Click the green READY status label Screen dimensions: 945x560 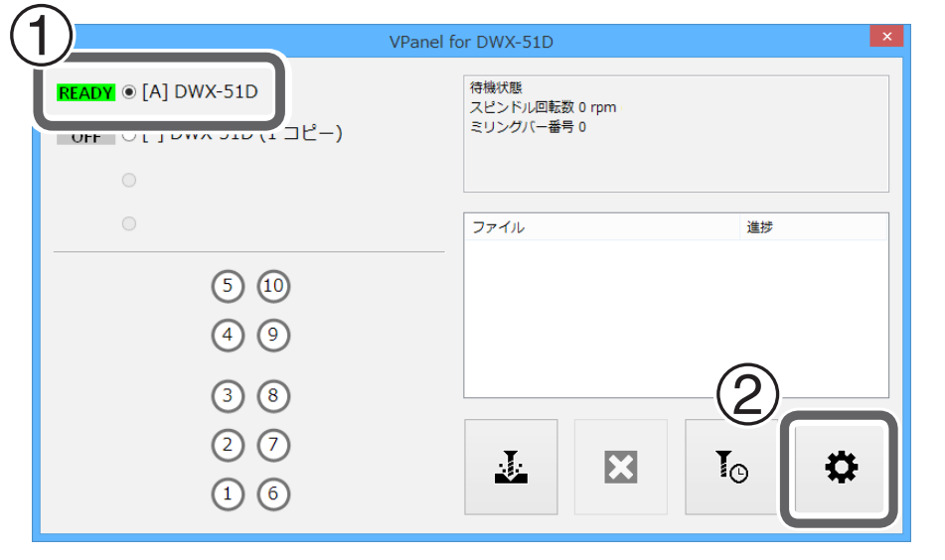pyautogui.click(x=85, y=92)
